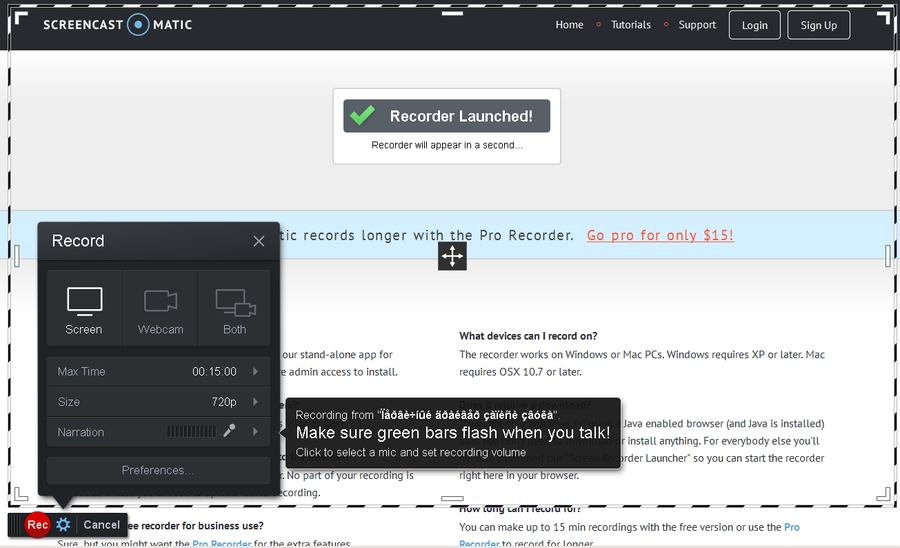
Task: Click the top-left corner frame handle
Action: point(21,18)
